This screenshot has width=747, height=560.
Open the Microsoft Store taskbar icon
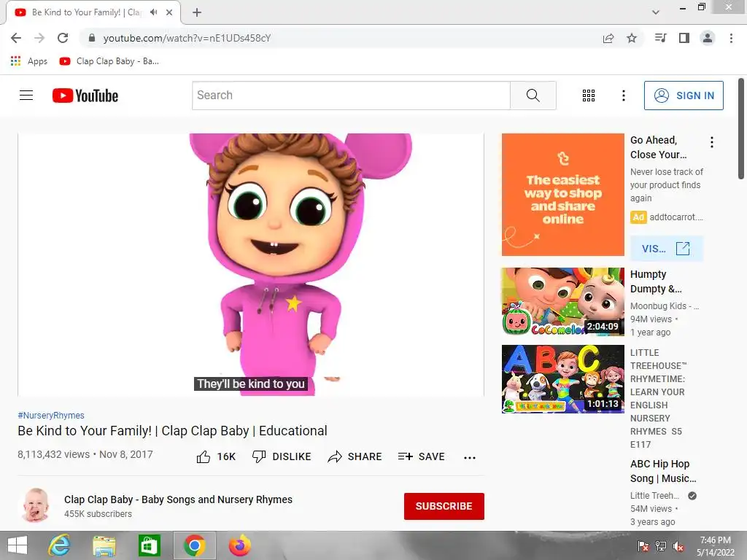coord(149,545)
